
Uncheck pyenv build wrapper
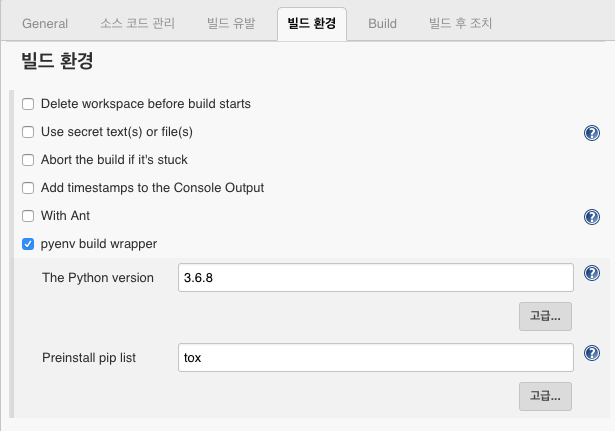28,244
